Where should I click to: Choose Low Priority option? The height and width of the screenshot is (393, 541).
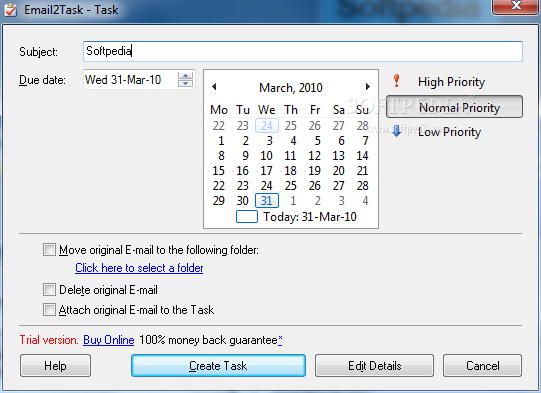tap(449, 132)
